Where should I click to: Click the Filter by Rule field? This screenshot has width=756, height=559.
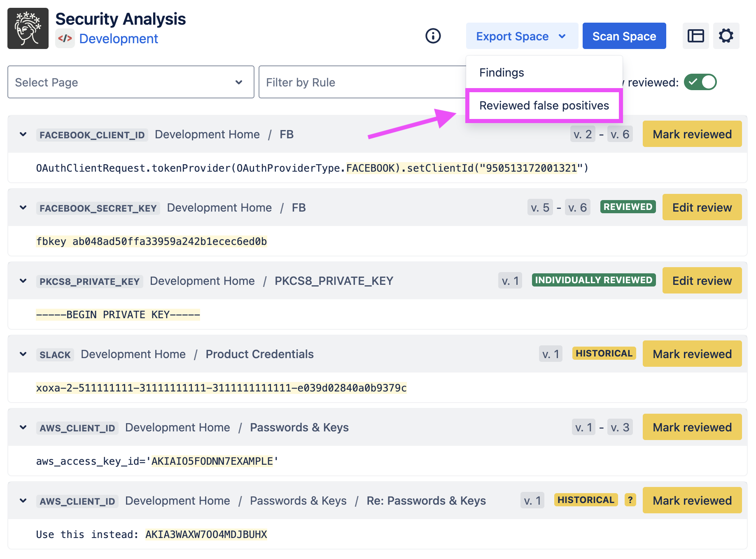(362, 82)
